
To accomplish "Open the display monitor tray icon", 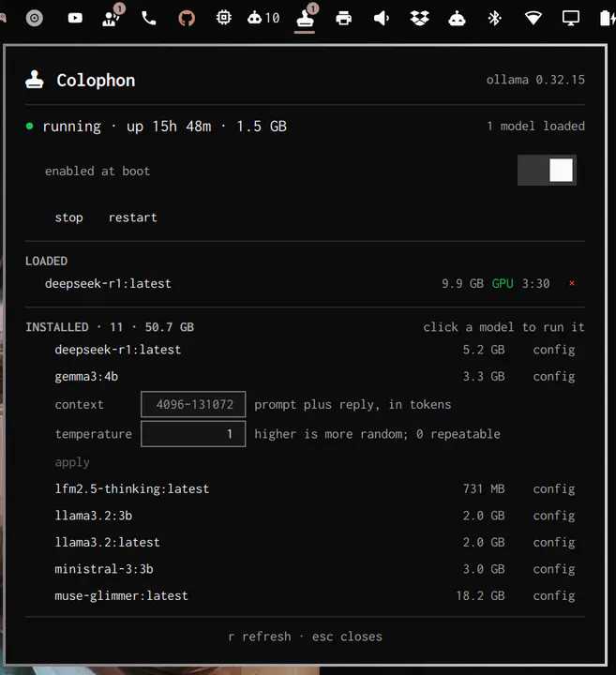I will click(571, 18).
